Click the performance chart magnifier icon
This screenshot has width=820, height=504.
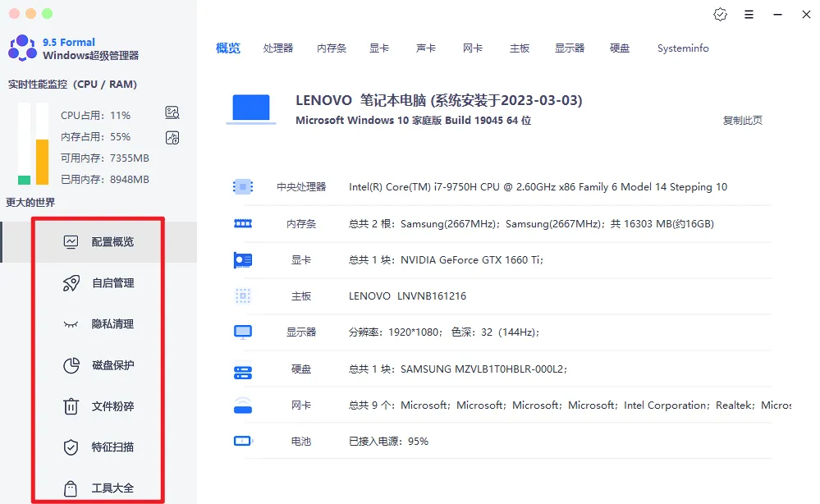(x=172, y=112)
